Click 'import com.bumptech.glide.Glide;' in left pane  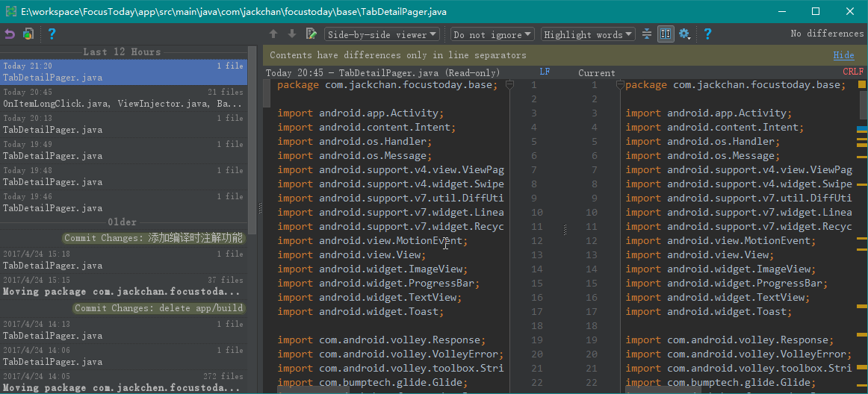pyautogui.click(x=373, y=382)
